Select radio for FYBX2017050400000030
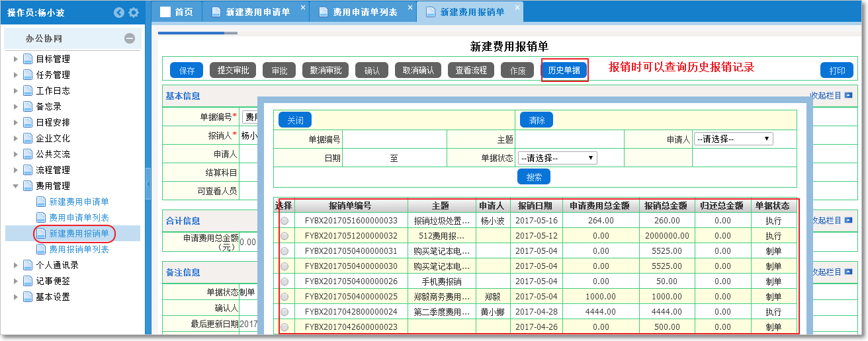This screenshot has height=341, width=868. 284,266
